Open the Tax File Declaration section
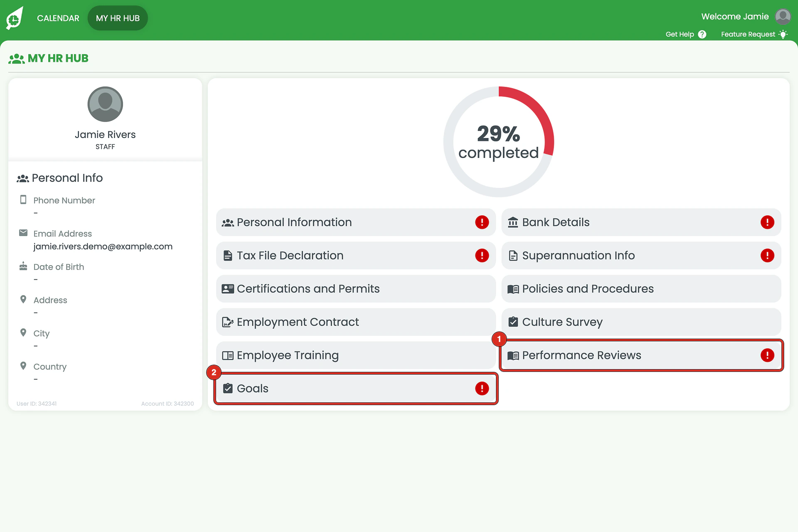 pos(356,256)
